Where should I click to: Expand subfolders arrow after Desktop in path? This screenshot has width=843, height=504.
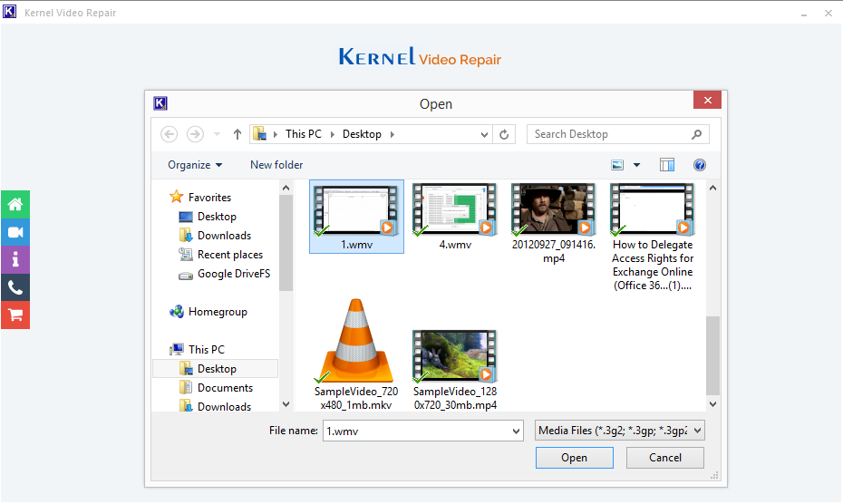[392, 134]
